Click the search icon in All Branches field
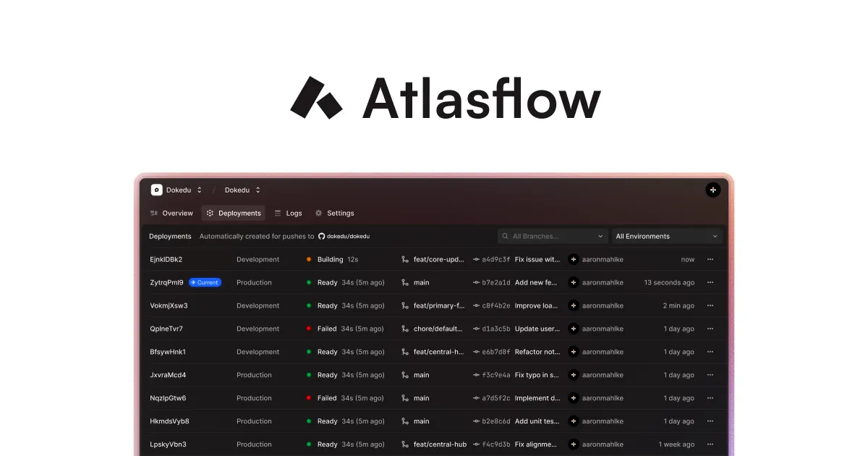 point(505,236)
